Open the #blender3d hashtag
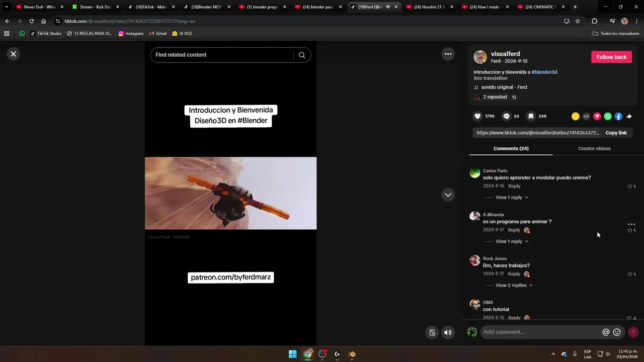Viewport: 644px width, 362px height. click(x=544, y=72)
